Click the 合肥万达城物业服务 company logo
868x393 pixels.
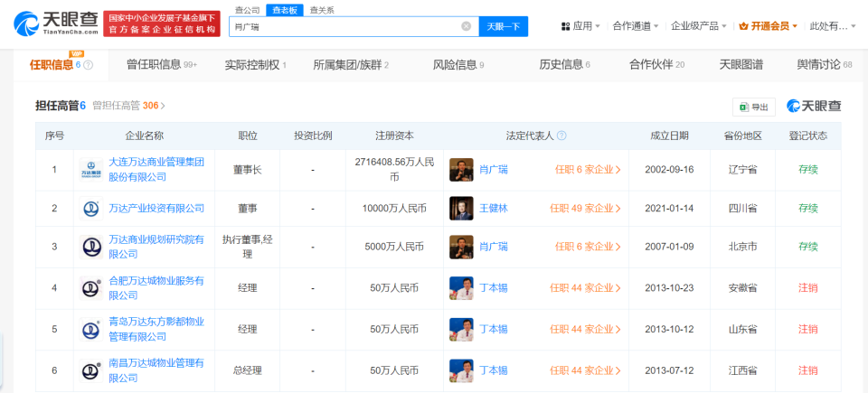(x=90, y=288)
